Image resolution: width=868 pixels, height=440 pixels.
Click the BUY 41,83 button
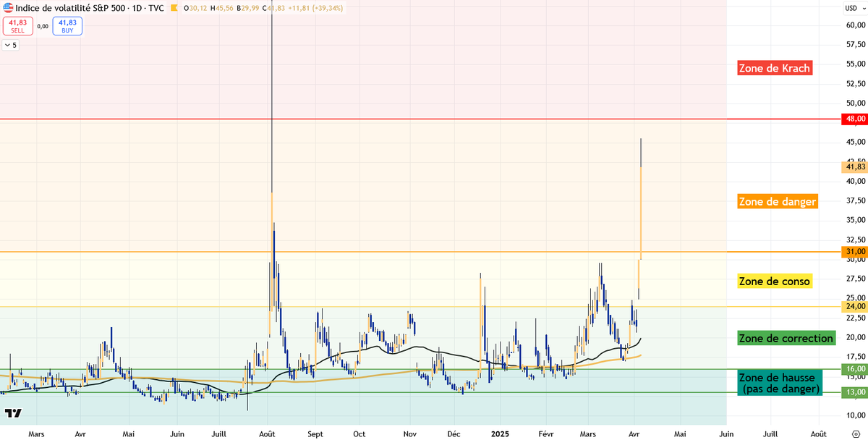pyautogui.click(x=67, y=26)
